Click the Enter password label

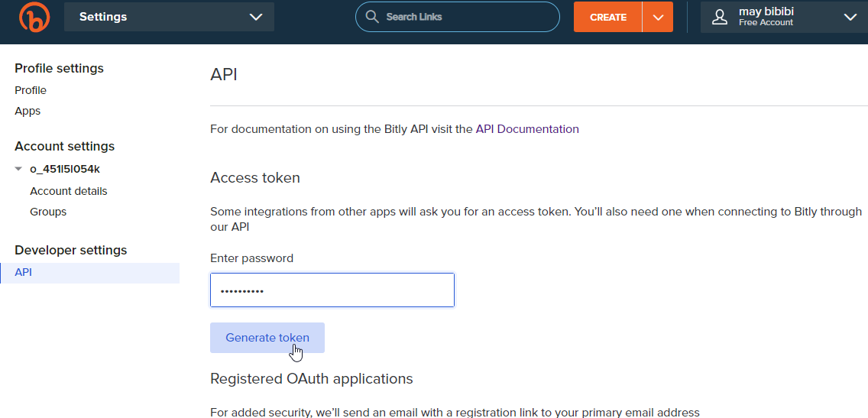pos(252,258)
